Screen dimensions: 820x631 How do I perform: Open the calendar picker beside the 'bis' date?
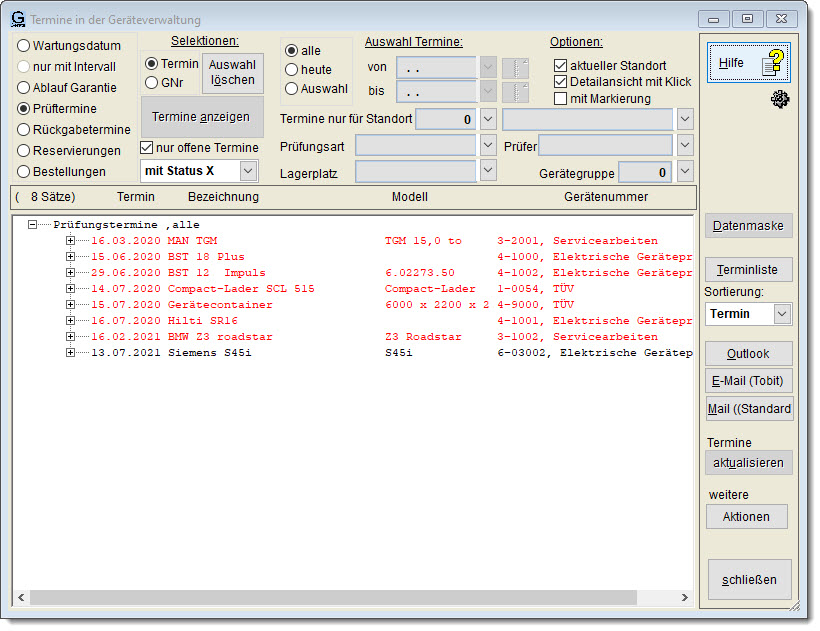pos(515,92)
